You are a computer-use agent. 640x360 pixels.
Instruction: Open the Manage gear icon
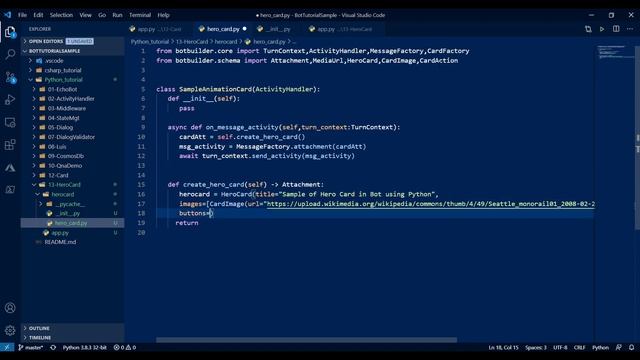[10, 330]
